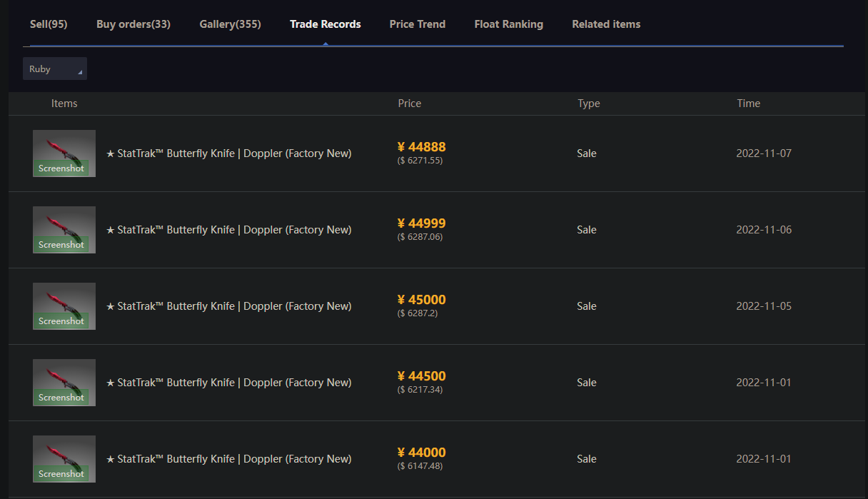Click knife thumbnail for ¥ 44000 sale
Screen dimensions: 868x499
pyautogui.click(x=64, y=452)
